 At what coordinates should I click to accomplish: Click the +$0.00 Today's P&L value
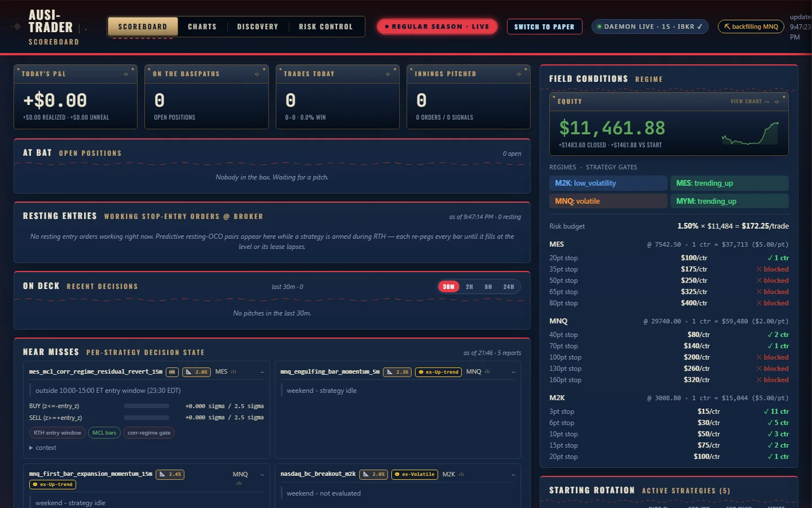55,100
